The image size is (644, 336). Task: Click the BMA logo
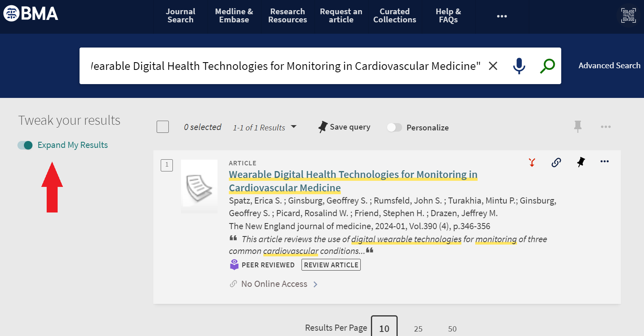(x=31, y=13)
